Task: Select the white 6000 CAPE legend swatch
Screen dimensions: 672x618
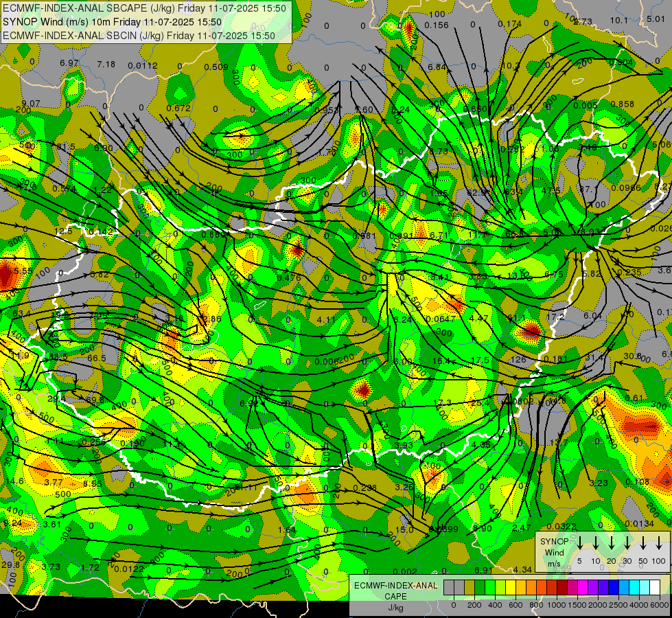Action: 654,587
